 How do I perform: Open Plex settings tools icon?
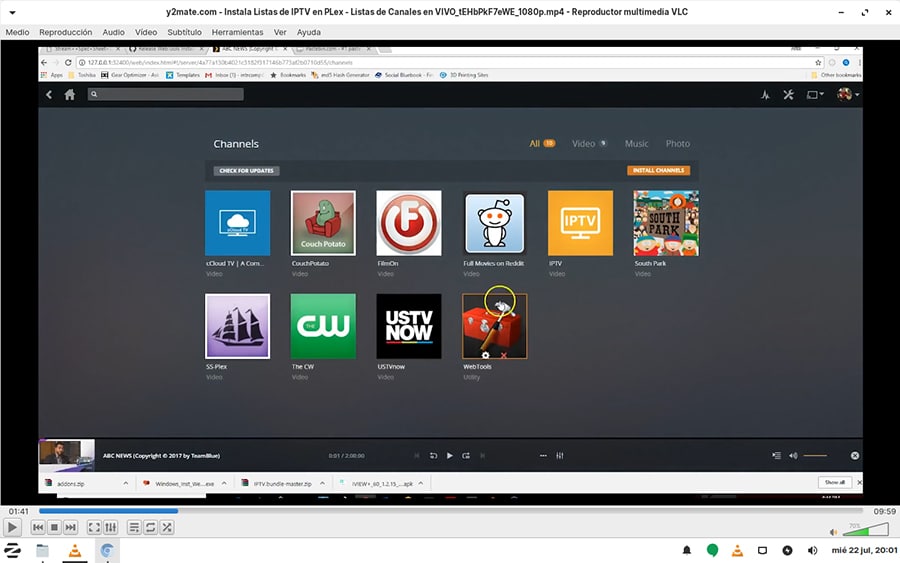click(x=789, y=95)
